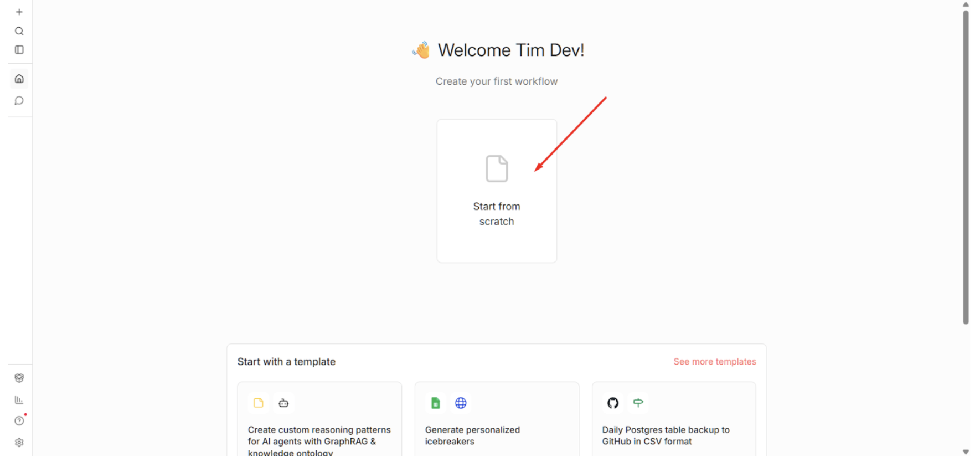The image size is (980, 472).
Task: Open GraphRAG custom reasoning patterns template
Action: pyautogui.click(x=319, y=419)
